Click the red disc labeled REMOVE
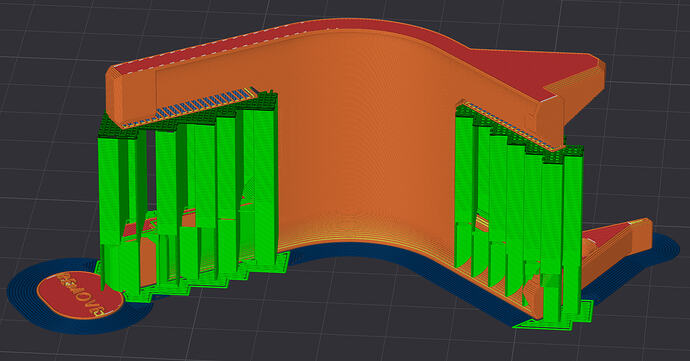Screen dimensions: 690x361 (x=81, y=295)
